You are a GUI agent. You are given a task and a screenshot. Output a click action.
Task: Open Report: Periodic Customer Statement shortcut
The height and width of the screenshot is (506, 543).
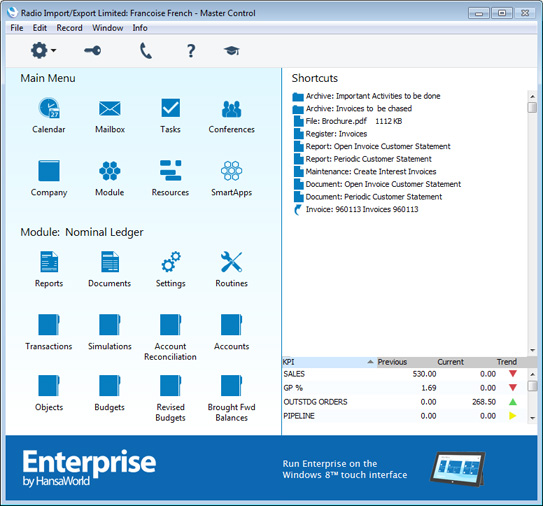click(x=363, y=159)
